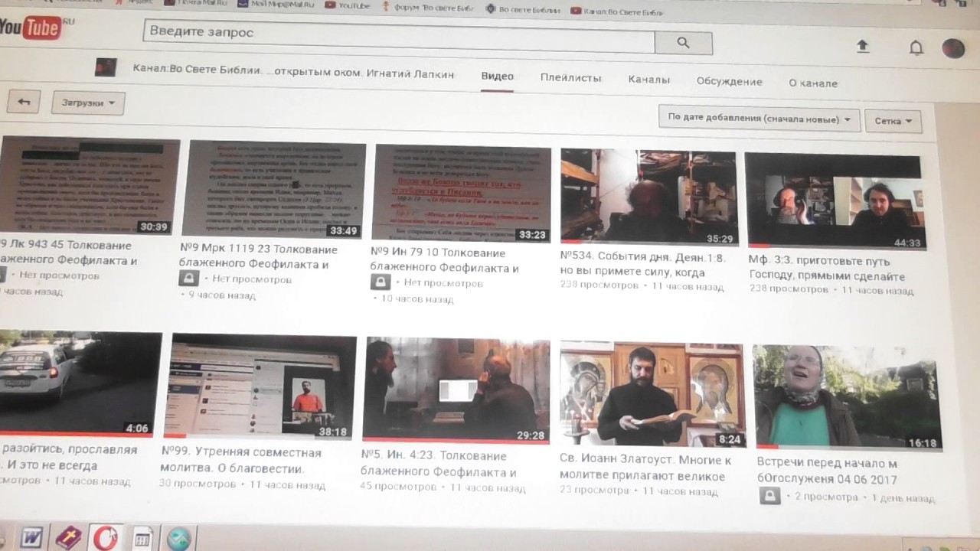This screenshot has width=980, height=551.
Task: Play the 8:24 video thumbnail
Action: [x=652, y=395]
